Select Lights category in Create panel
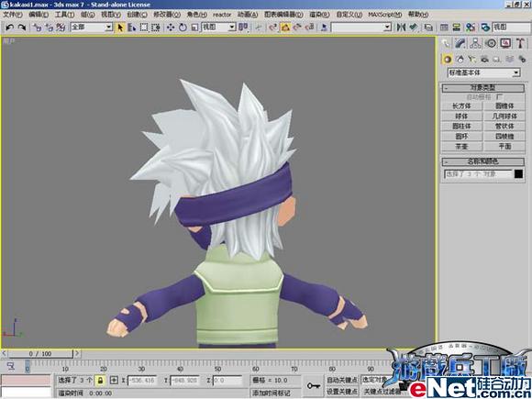 coord(472,59)
